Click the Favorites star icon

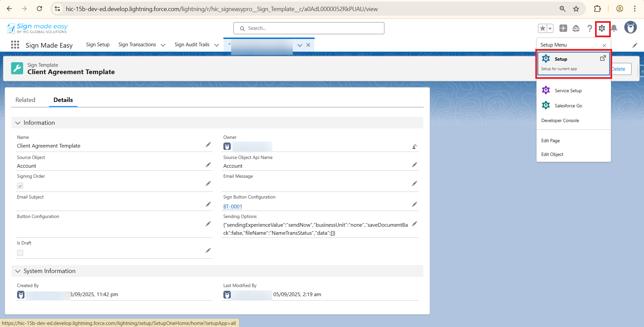(x=543, y=29)
